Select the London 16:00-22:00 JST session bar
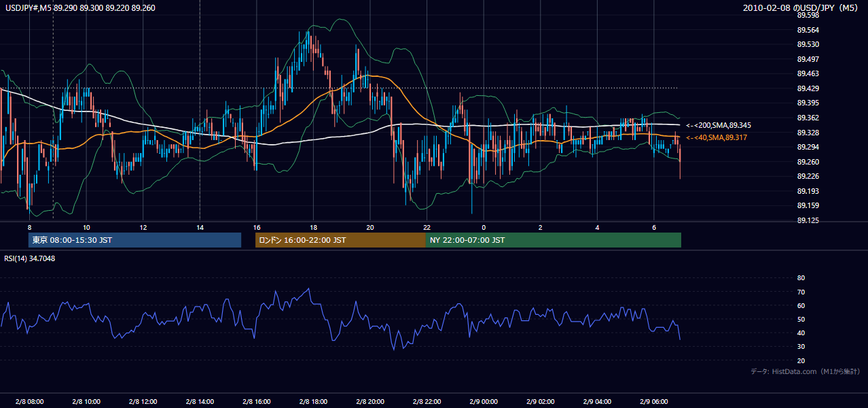868x408 pixels. [x=340, y=240]
